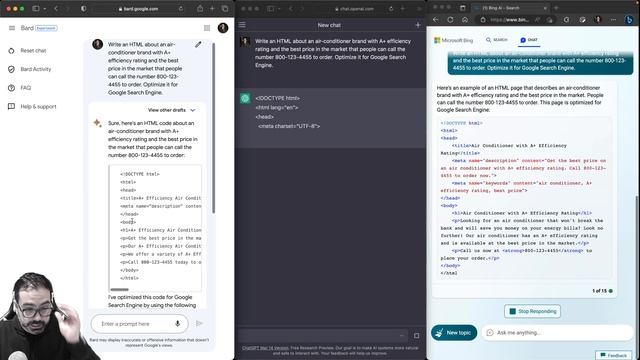Screen dimensions: 640x360
Task: Switch to the Bing Chat tab
Action: pyautogui.click(x=529, y=40)
